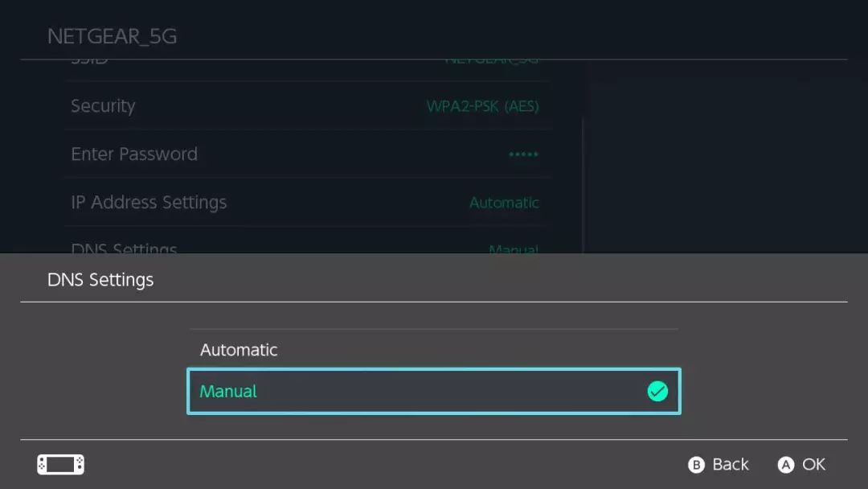
Task: Click the NETGEAR_5G network title
Action: [x=112, y=36]
